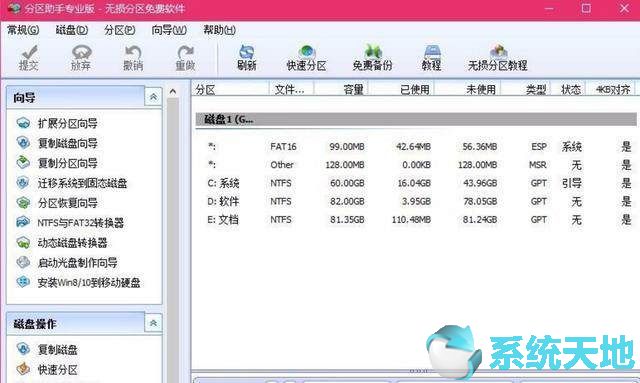Select the Other MSR partition row
This screenshot has height=383, width=640.
[x=416, y=165]
